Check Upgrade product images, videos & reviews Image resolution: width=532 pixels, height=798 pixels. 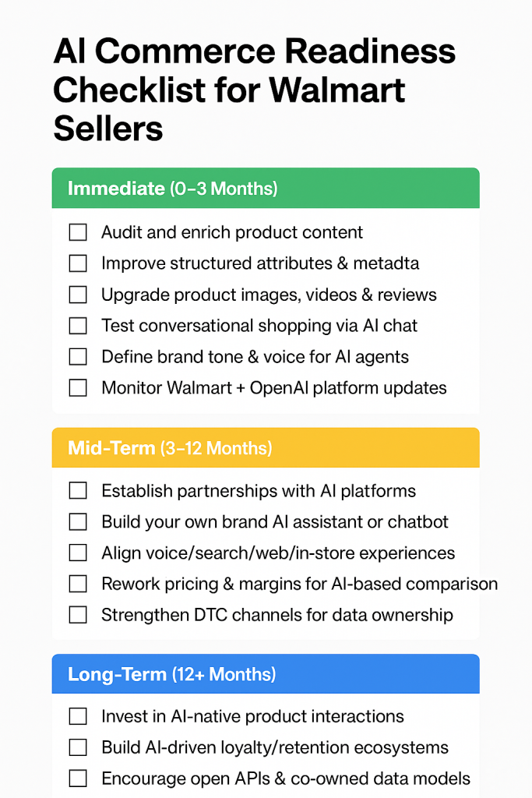coord(78,295)
